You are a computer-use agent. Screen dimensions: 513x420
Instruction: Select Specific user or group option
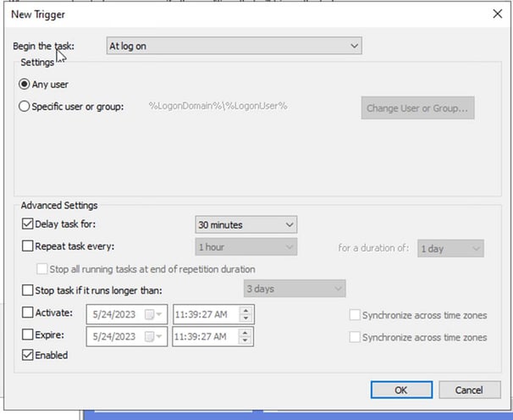pyautogui.click(x=25, y=107)
